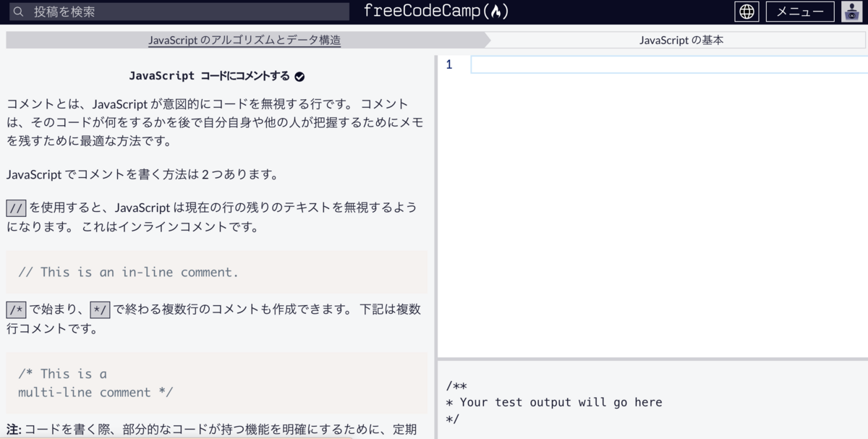Follow the JavaScript のアルゴリズムとデータ構造 breadcrumb link
The height and width of the screenshot is (439, 868).
coord(244,40)
